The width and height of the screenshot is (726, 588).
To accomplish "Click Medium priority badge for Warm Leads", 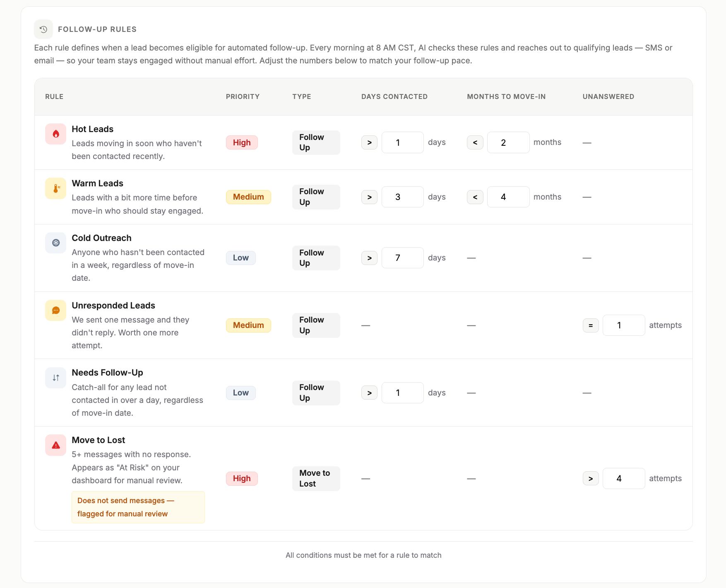I will pyautogui.click(x=248, y=197).
